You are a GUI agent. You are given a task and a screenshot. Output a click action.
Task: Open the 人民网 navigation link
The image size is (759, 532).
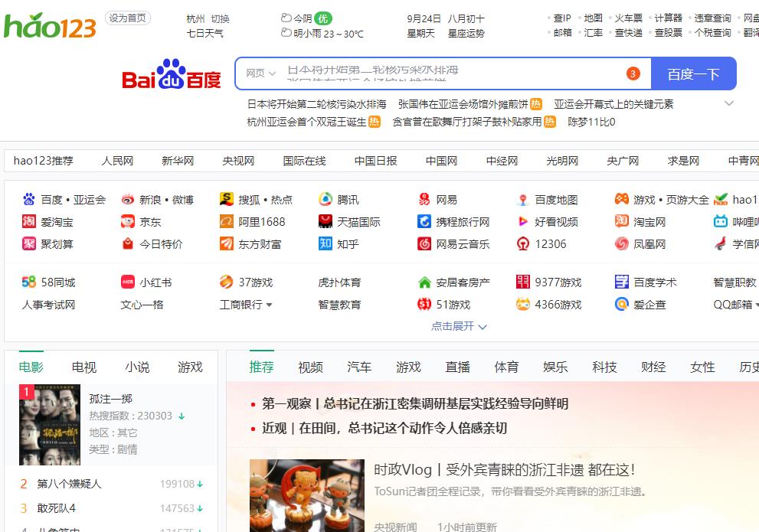tap(118, 161)
